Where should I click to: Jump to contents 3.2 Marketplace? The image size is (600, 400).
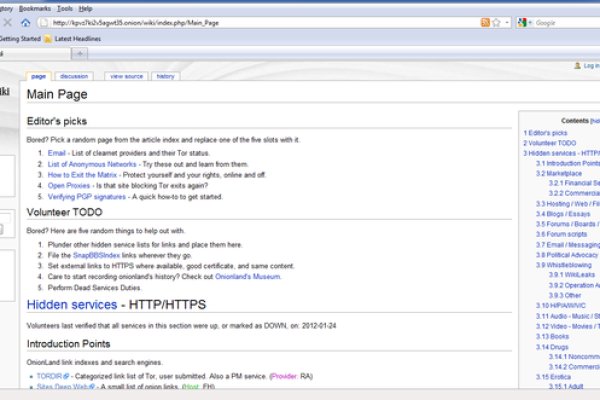559,173
